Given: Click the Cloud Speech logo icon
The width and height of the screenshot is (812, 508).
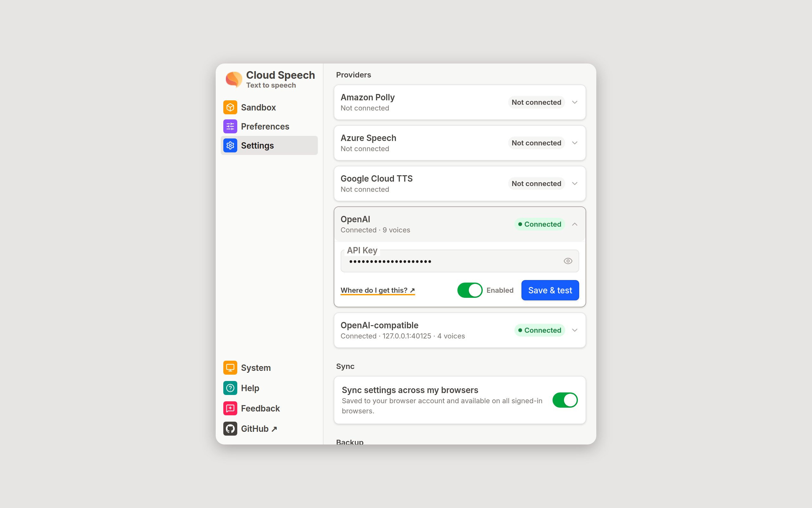Looking at the screenshot, I should coord(234,79).
